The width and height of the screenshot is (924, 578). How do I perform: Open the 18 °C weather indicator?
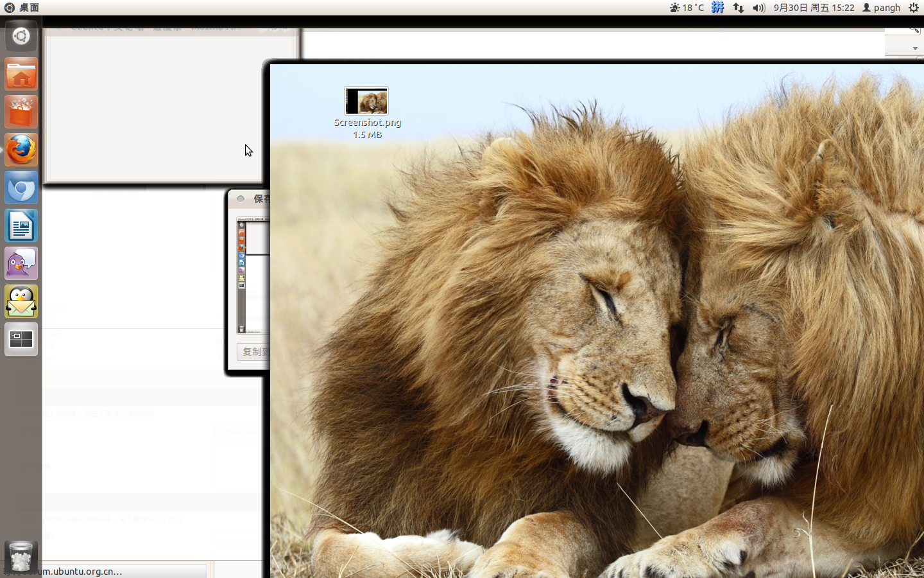tap(687, 8)
